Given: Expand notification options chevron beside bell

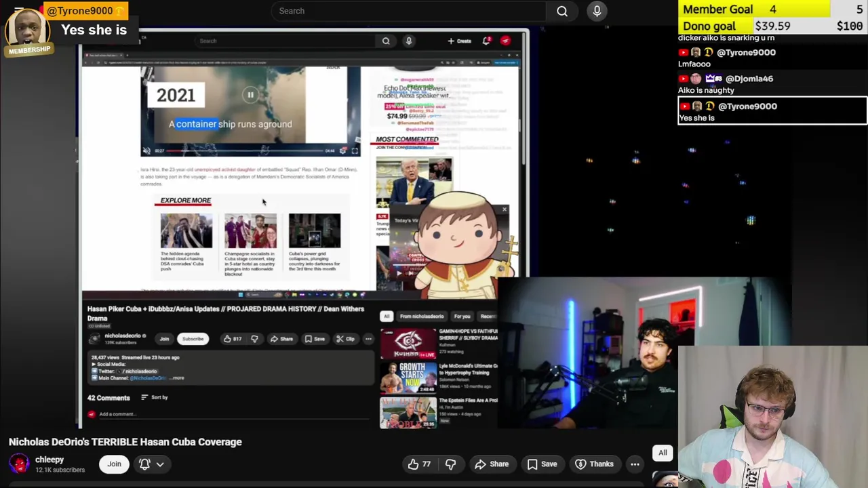Looking at the screenshot, I should pyautogui.click(x=160, y=464).
